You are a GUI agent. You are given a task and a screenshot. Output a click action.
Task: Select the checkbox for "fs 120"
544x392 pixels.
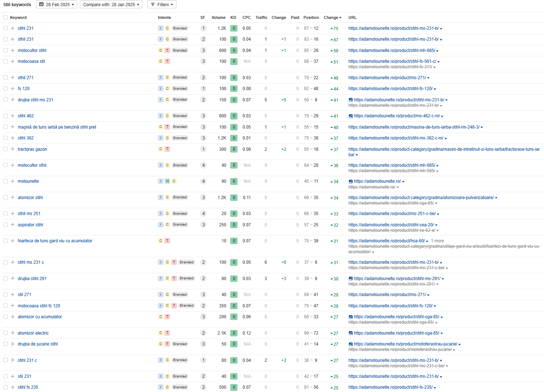[x=5, y=89]
